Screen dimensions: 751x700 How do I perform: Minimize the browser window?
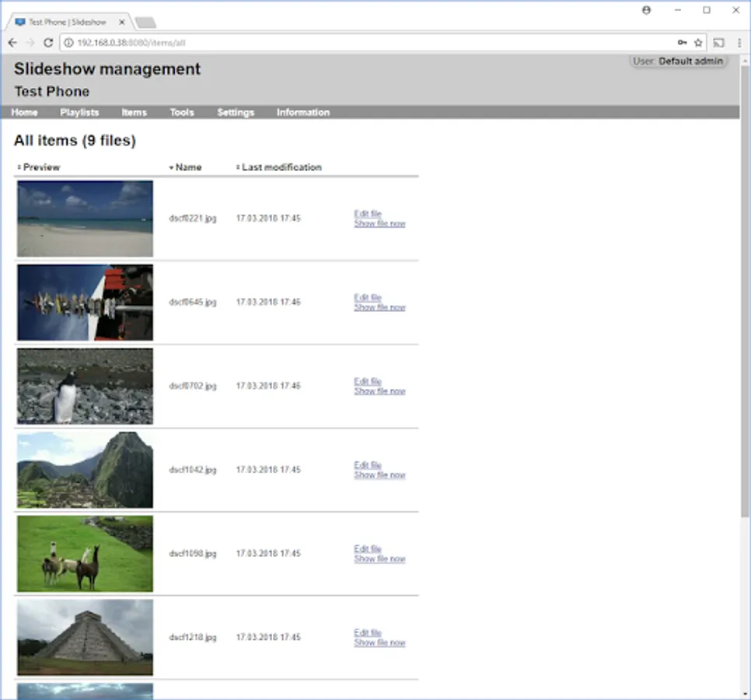(678, 10)
